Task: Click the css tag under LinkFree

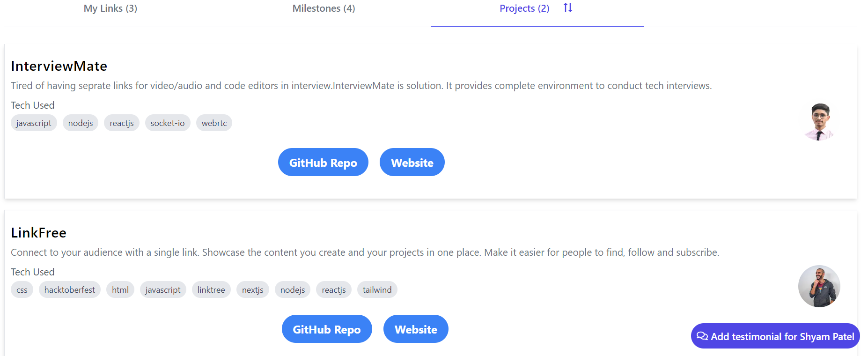Action: (x=22, y=289)
